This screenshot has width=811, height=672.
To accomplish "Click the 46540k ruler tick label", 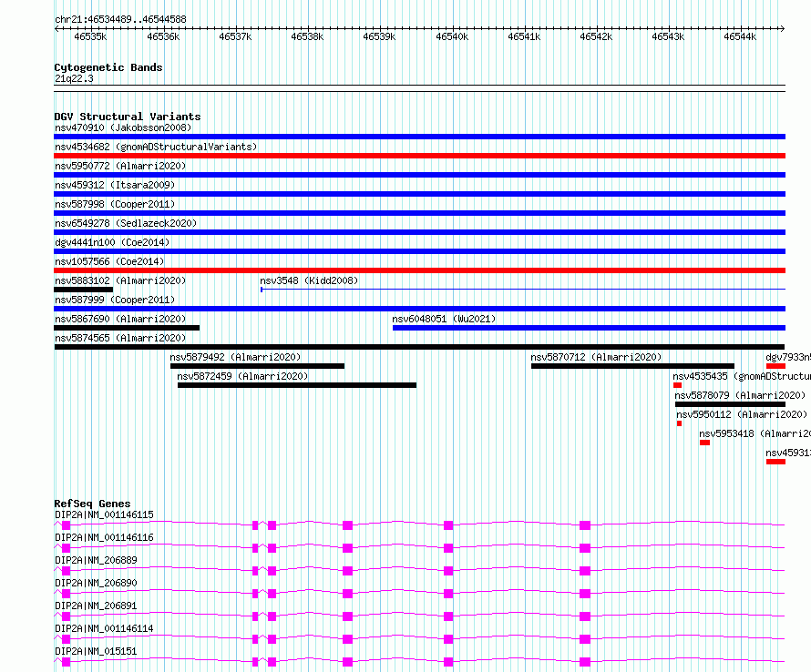I will coord(452,36).
